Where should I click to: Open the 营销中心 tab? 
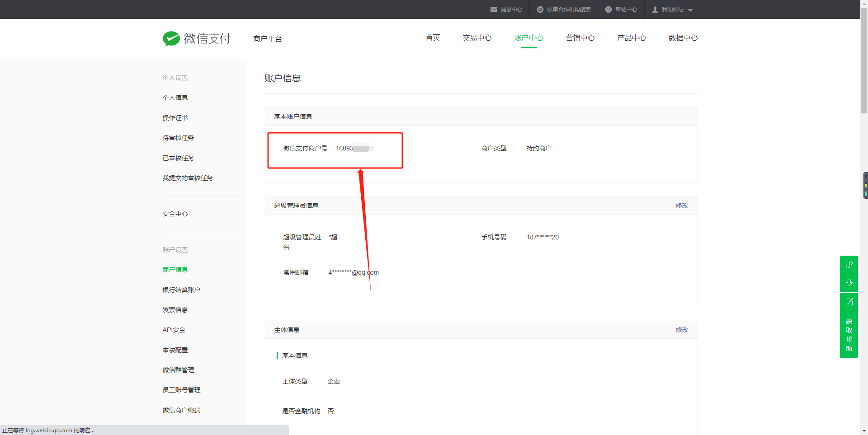pos(580,38)
